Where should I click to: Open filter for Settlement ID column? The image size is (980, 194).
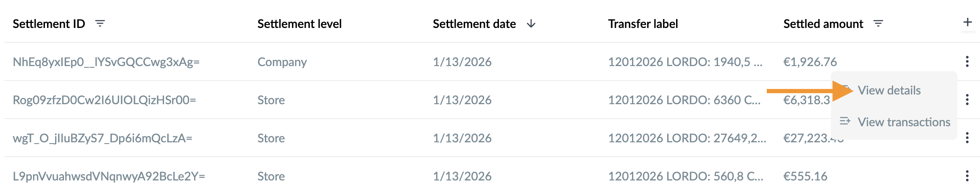pyautogui.click(x=100, y=24)
